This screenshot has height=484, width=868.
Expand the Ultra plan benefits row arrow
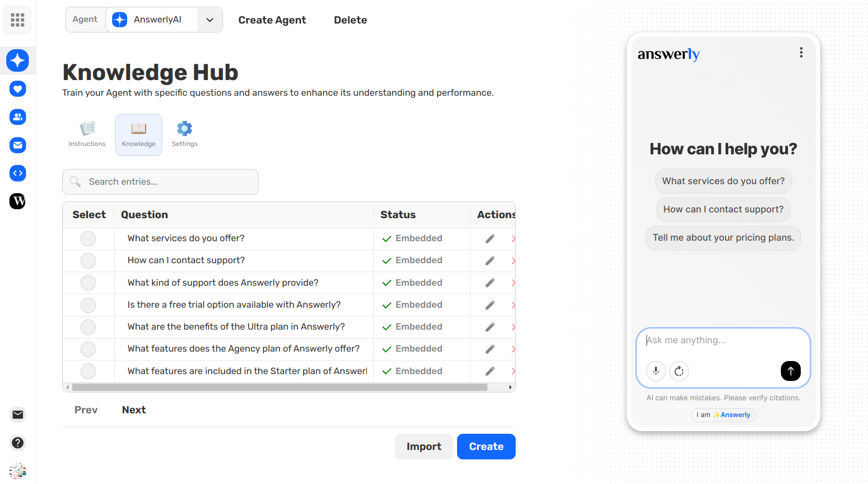[513, 327]
